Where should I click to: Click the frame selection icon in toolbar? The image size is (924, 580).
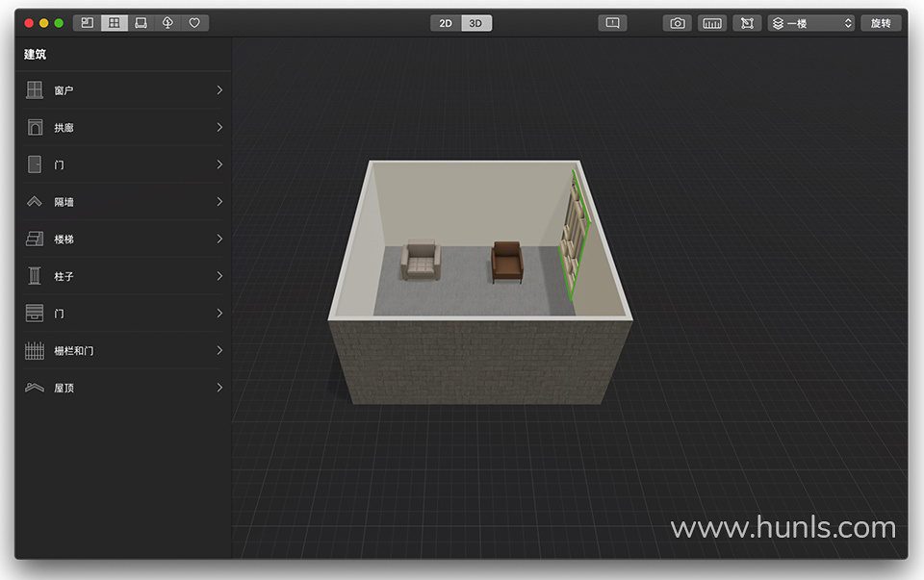(747, 23)
